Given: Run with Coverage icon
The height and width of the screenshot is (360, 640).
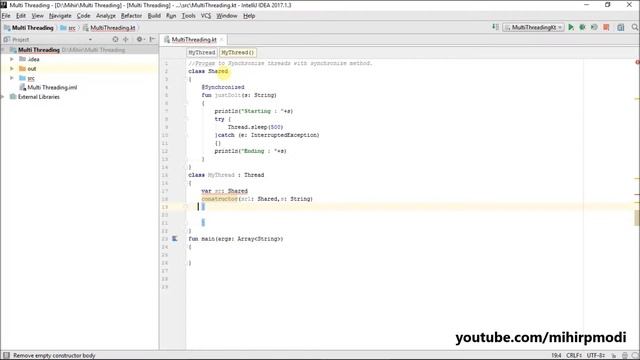Looking at the screenshot, I should tap(594, 27).
